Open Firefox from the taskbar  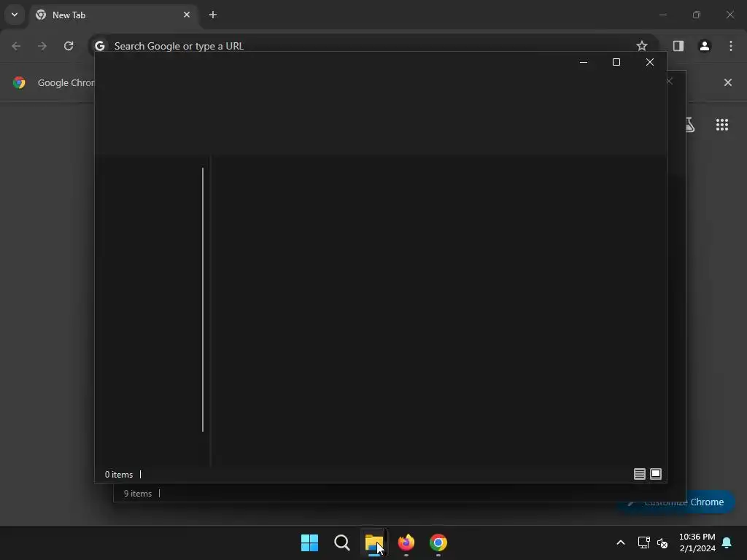click(406, 542)
